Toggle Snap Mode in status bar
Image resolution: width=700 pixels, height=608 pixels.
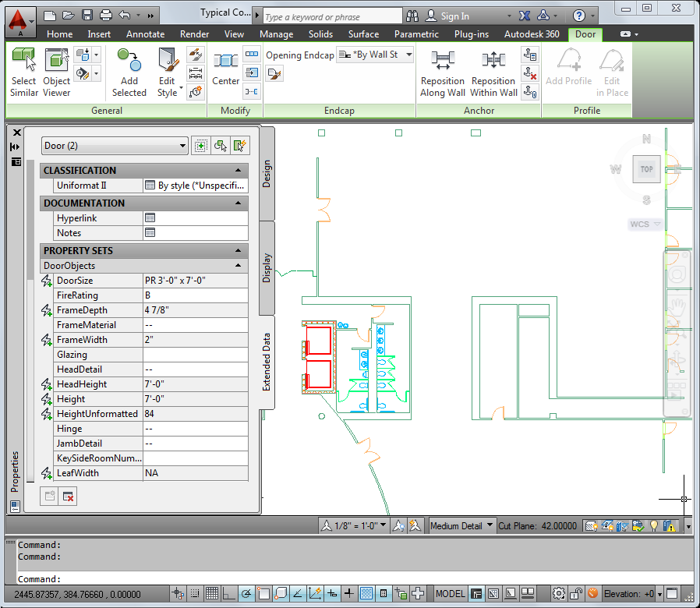coord(195,594)
